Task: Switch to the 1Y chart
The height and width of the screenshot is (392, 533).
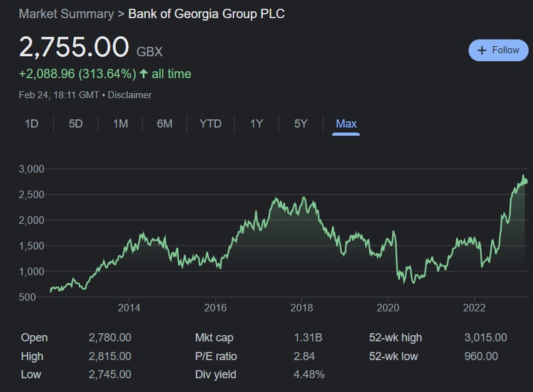Action: point(256,124)
